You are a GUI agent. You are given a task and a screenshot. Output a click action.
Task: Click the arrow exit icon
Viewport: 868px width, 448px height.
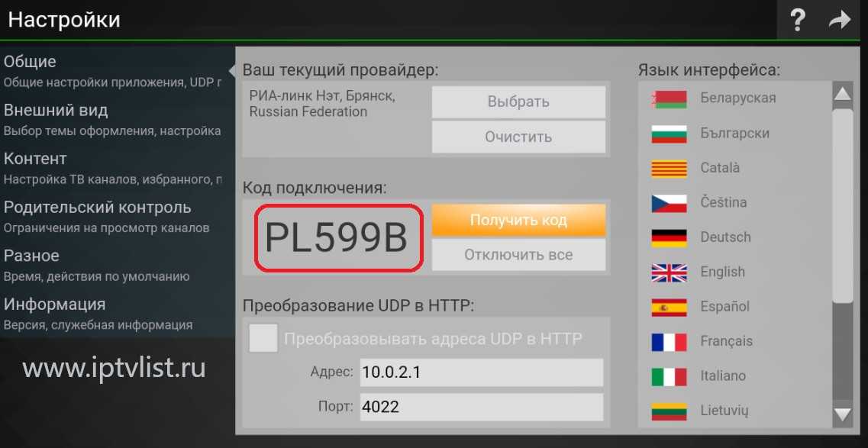(839, 21)
